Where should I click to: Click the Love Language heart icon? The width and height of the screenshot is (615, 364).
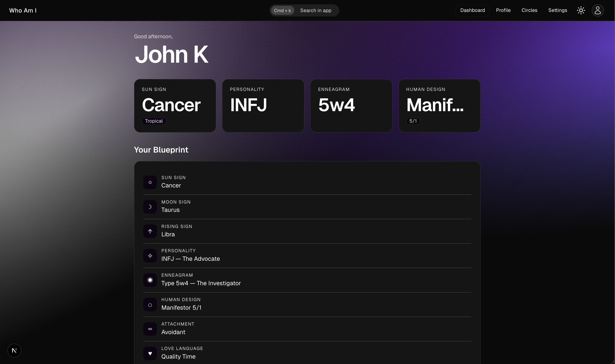coord(150,354)
